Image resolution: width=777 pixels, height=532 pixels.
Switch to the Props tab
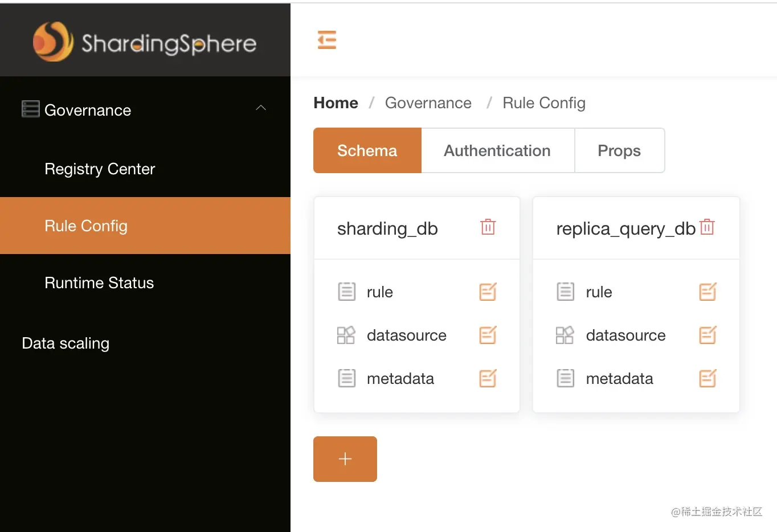tap(619, 150)
